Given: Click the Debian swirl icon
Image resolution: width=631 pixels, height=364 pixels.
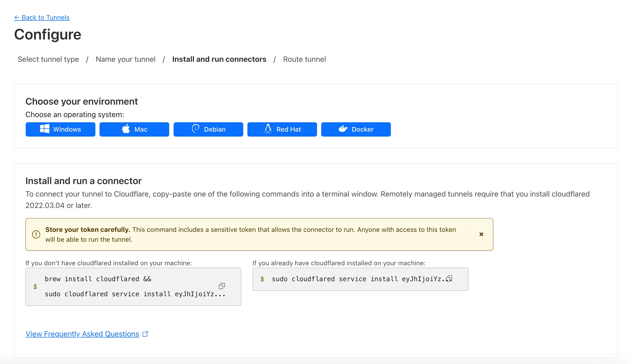Looking at the screenshot, I should [x=195, y=129].
